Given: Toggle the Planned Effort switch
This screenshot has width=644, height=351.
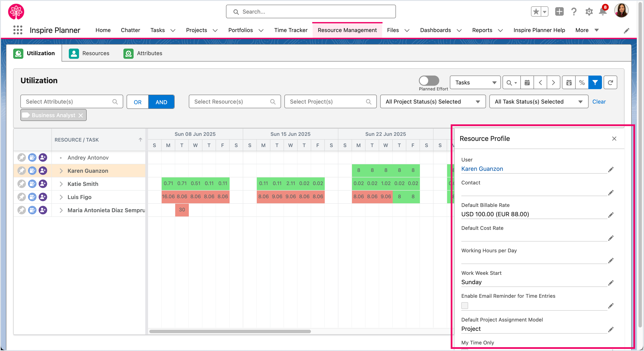Looking at the screenshot, I should point(429,81).
